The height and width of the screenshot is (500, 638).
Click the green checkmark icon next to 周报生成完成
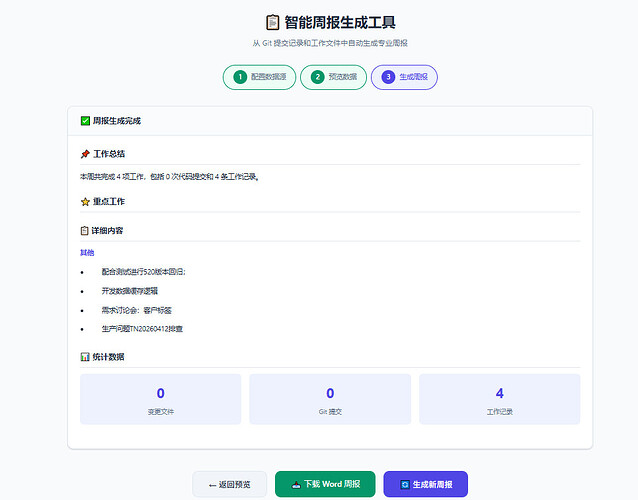[x=85, y=121]
